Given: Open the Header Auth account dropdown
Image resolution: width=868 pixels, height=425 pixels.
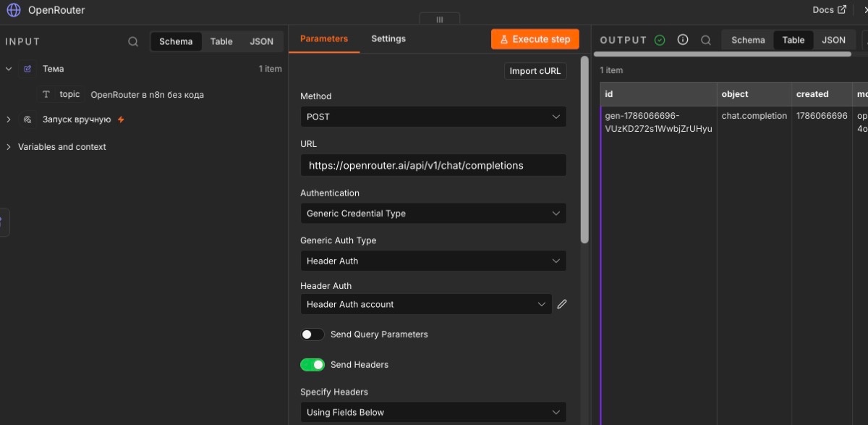Looking at the screenshot, I should [x=426, y=304].
